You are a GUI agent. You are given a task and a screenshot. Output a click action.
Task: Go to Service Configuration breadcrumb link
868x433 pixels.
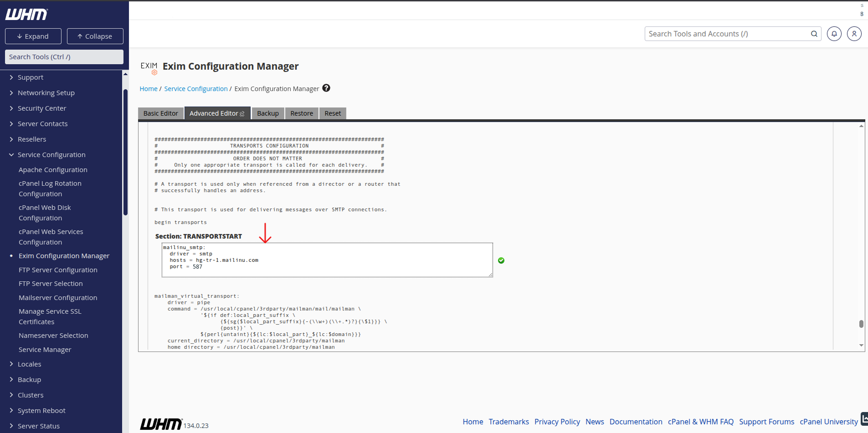(x=196, y=89)
